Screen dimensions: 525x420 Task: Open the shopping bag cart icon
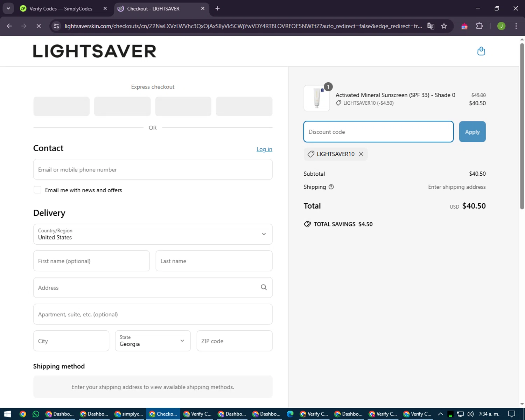[481, 51]
